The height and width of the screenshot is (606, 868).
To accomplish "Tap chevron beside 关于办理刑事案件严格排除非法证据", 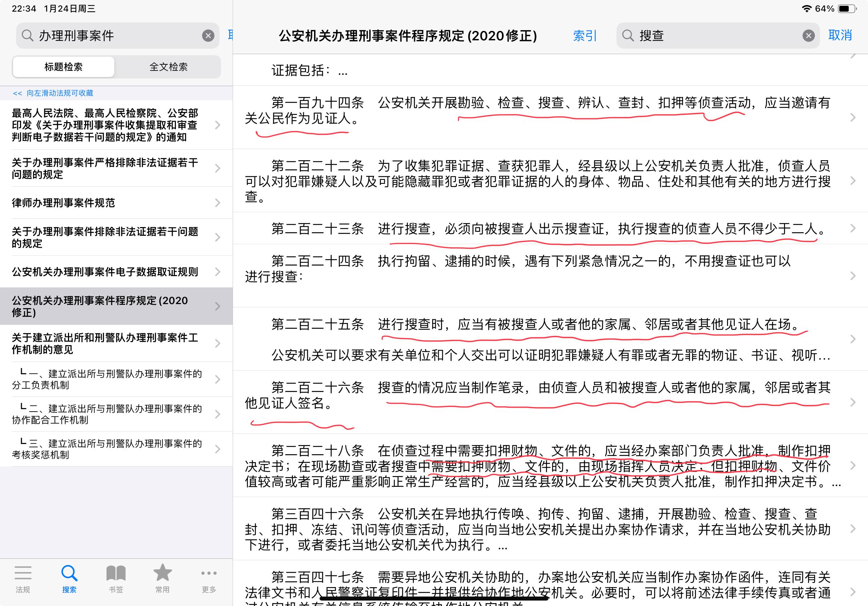I will point(217,169).
